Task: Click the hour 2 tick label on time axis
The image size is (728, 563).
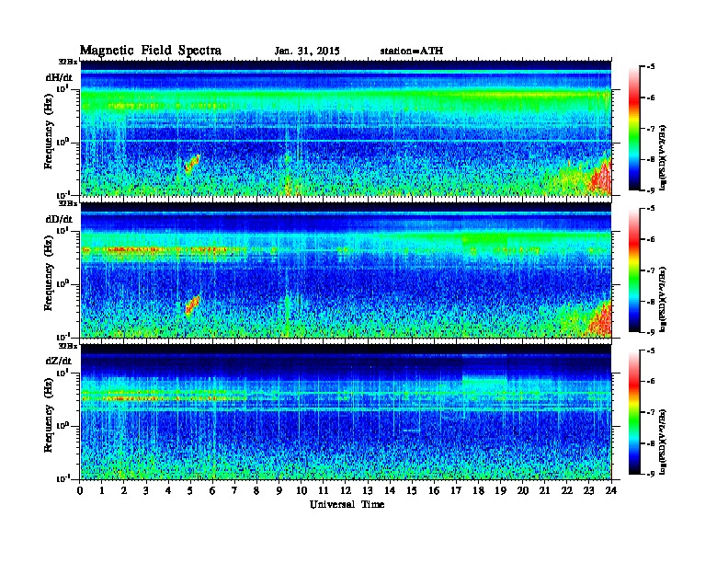Action: click(x=124, y=490)
